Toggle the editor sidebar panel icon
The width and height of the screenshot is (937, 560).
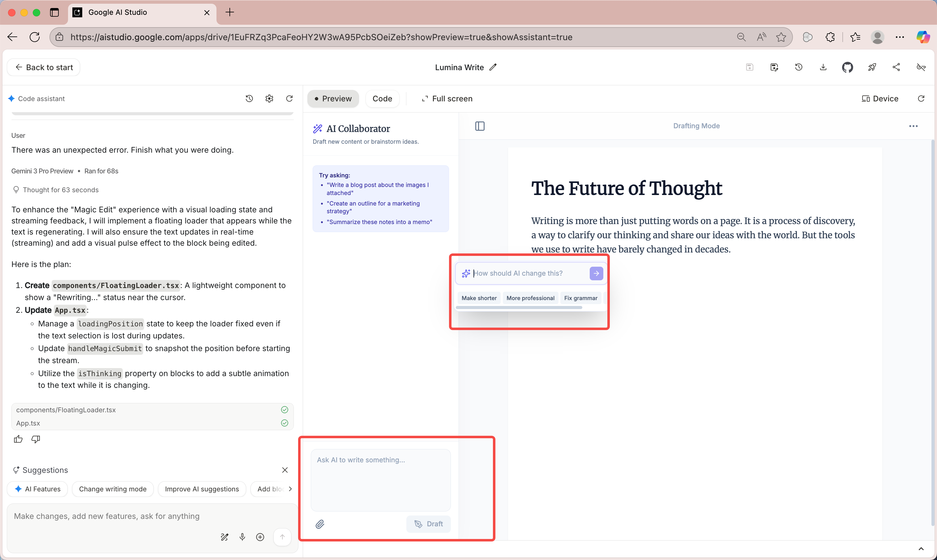pyautogui.click(x=479, y=126)
